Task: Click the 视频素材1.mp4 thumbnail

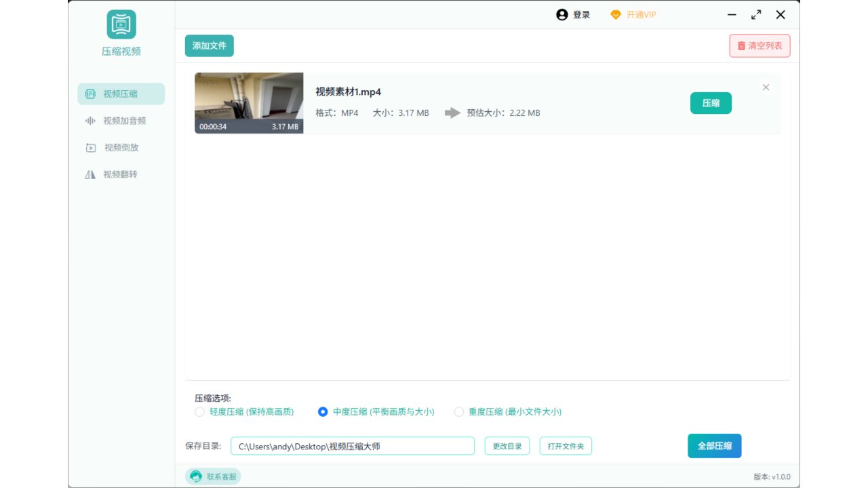Action: 249,103
